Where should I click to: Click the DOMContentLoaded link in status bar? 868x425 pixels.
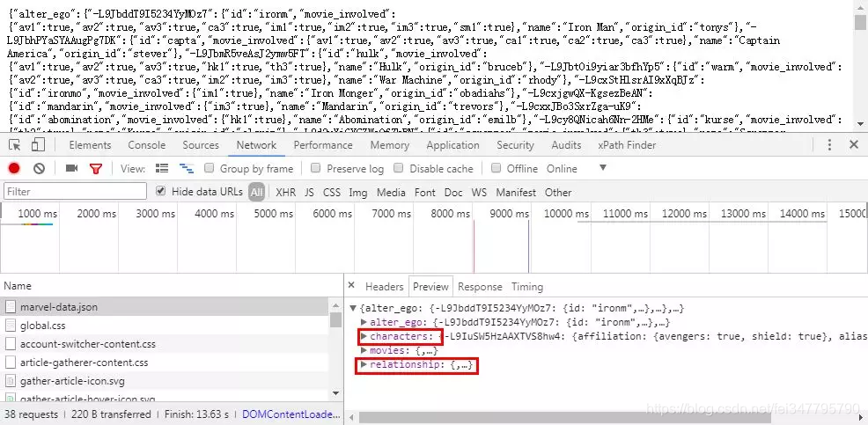(x=291, y=414)
